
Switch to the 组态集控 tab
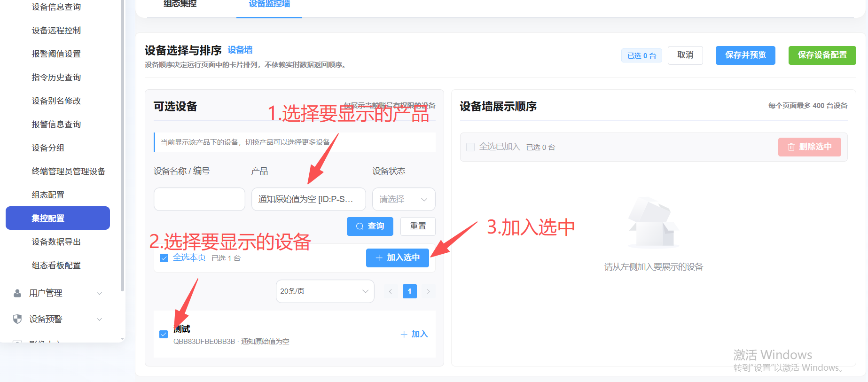[180, 5]
